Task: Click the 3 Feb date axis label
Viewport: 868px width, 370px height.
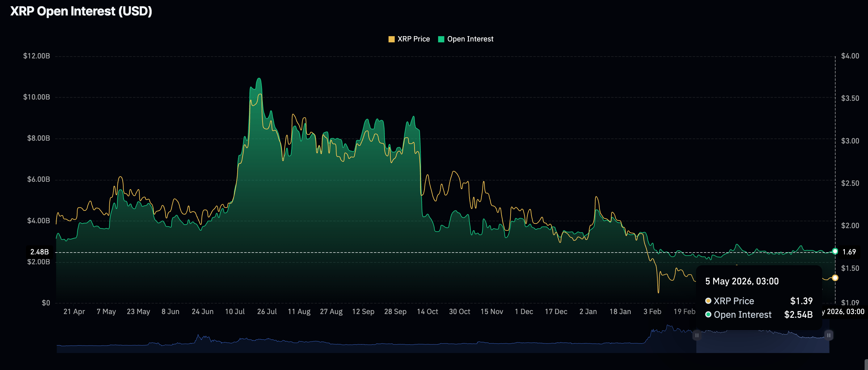Action: 652,312
